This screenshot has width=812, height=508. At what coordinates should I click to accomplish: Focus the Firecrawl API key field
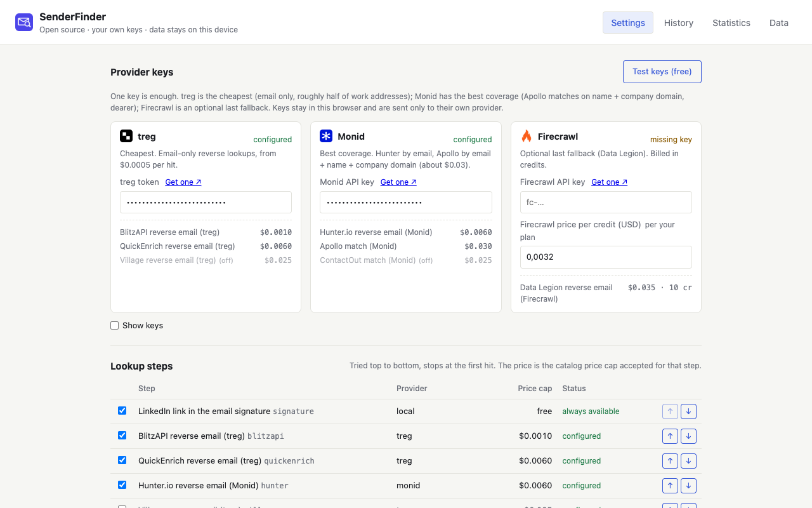pyautogui.click(x=606, y=203)
